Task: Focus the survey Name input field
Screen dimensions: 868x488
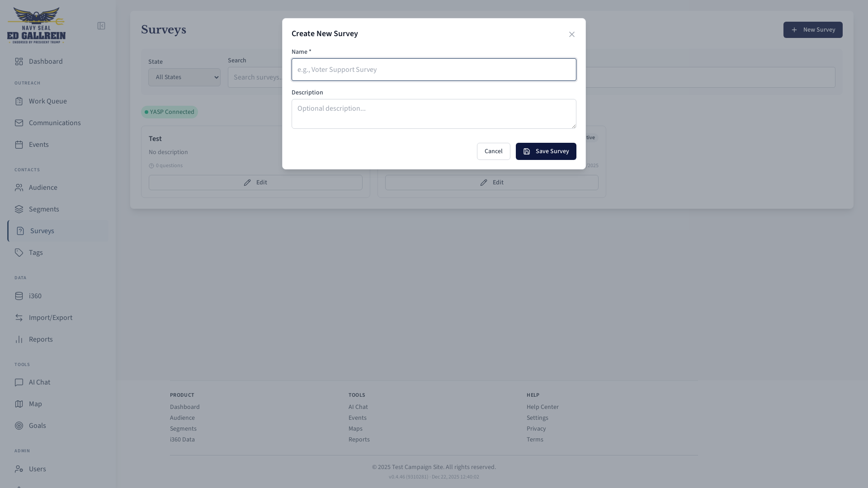Action: (434, 70)
